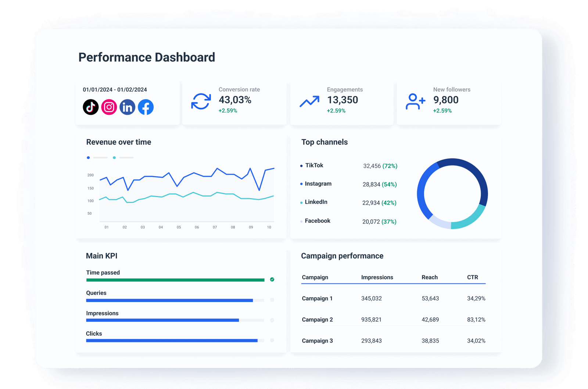Click the TikTok icon in the date card
The image size is (588, 389).
pos(90,107)
